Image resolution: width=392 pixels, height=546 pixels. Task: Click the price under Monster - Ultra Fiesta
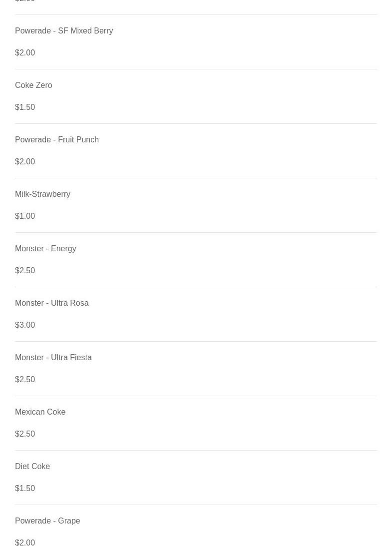[25, 380]
